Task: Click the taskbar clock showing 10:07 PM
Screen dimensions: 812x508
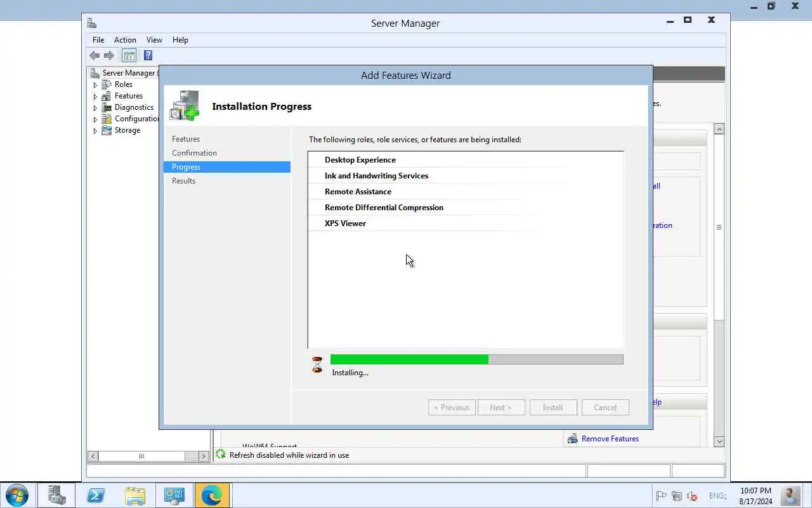Action: pyautogui.click(x=756, y=496)
